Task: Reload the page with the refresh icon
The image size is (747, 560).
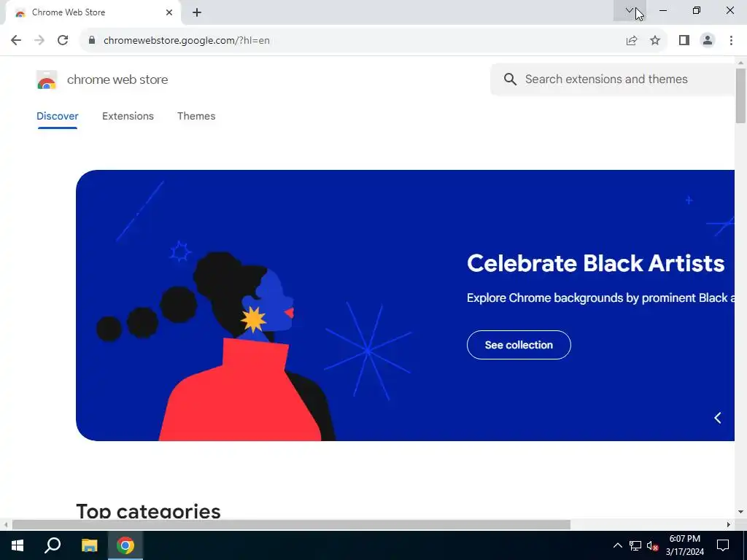Action: 63,41
